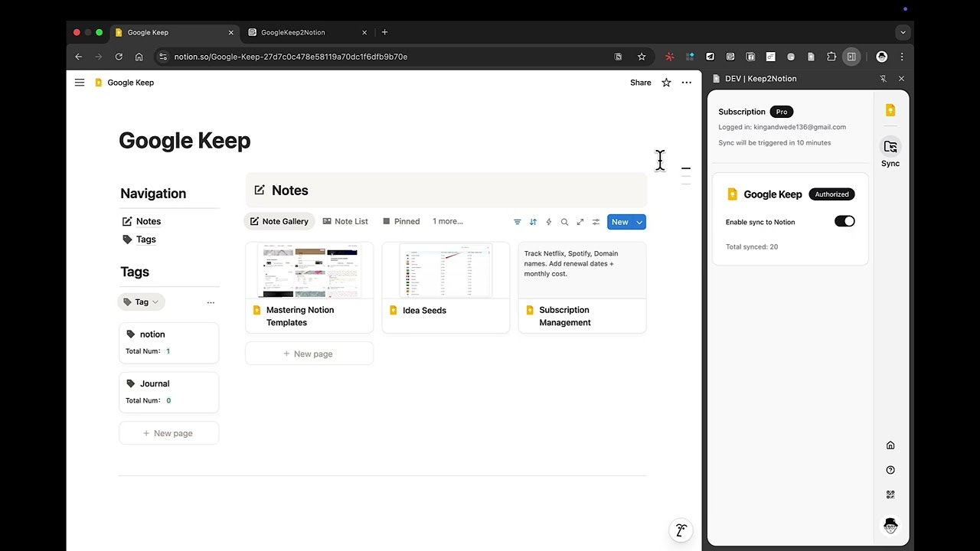Open the Mastering Notion Templates cover thumbnail
This screenshot has width=980, height=551.
(309, 269)
